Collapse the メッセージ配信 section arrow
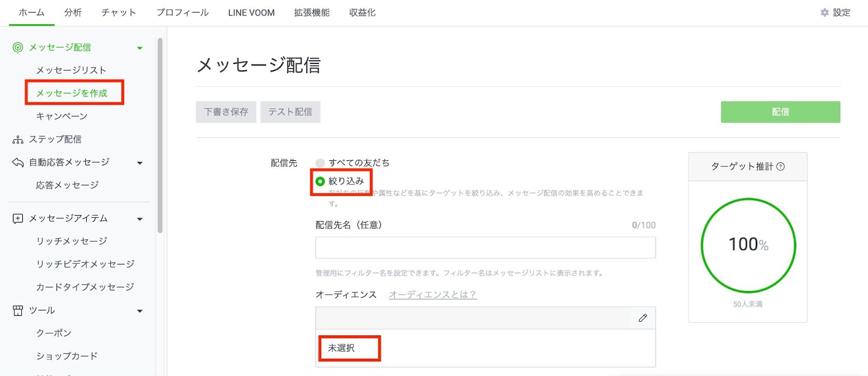This screenshot has height=376, width=868. 140,48
